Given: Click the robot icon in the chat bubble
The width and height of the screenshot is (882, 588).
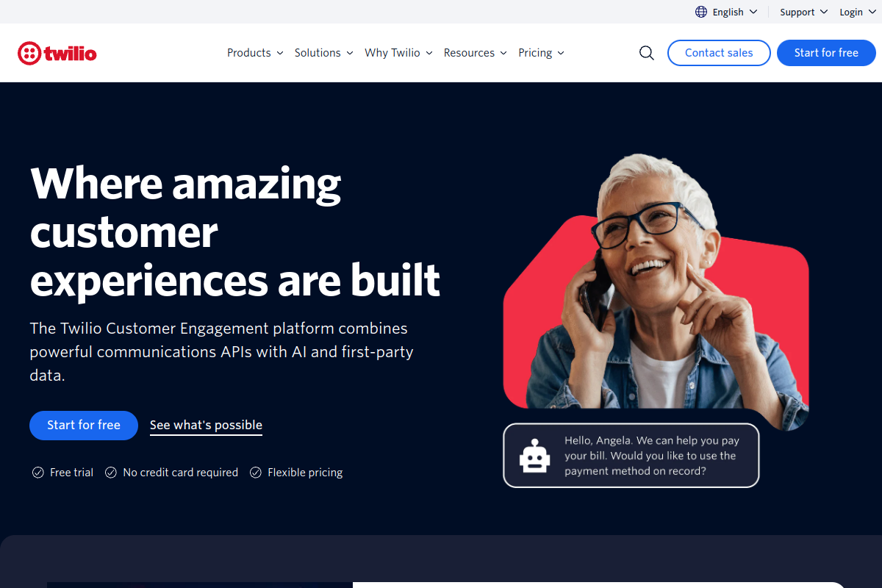Looking at the screenshot, I should 534,455.
